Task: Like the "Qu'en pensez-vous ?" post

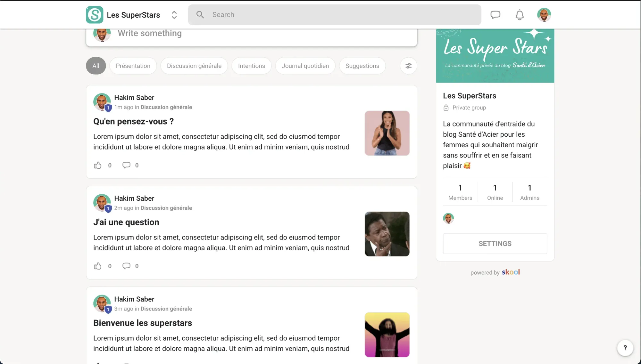Action: coord(98,165)
